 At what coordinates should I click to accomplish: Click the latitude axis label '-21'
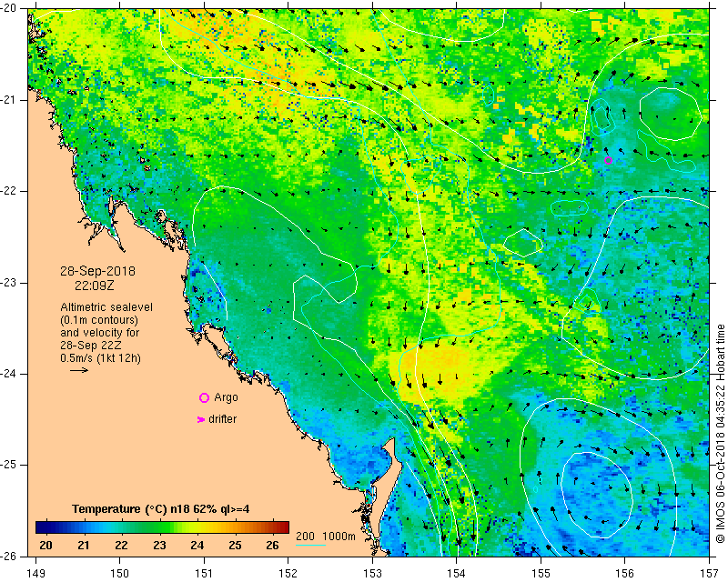pyautogui.click(x=9, y=99)
